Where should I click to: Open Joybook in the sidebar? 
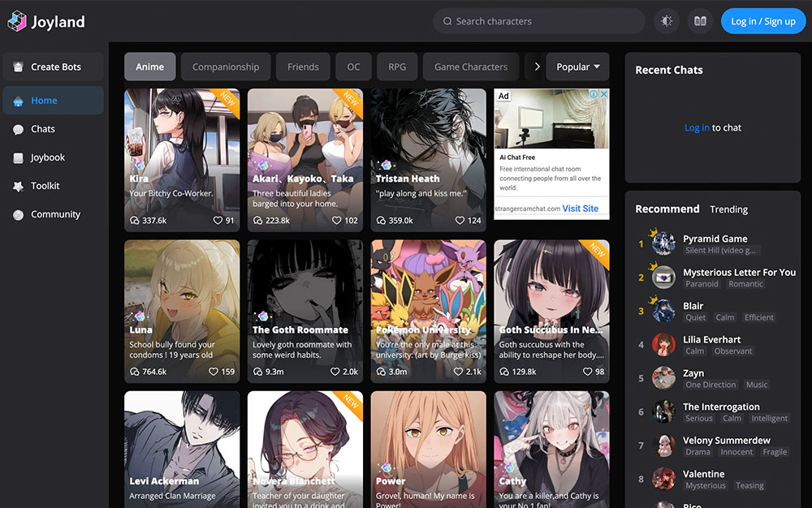coord(54,157)
